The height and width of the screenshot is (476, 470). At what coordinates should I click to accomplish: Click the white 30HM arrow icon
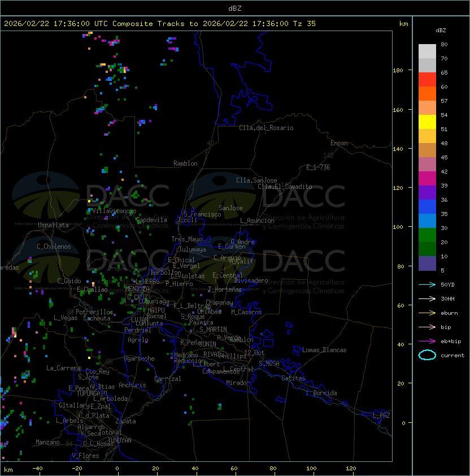pos(427,299)
